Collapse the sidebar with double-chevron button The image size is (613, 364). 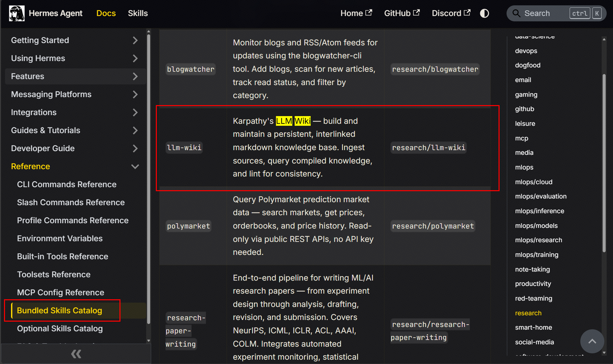pos(76,354)
